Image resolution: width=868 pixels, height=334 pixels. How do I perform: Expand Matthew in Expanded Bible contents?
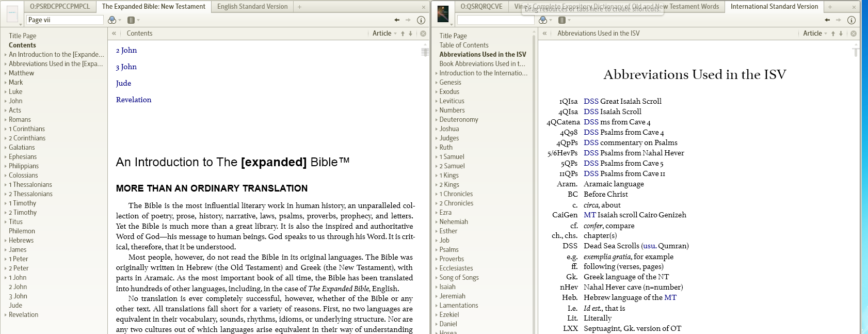[6, 73]
